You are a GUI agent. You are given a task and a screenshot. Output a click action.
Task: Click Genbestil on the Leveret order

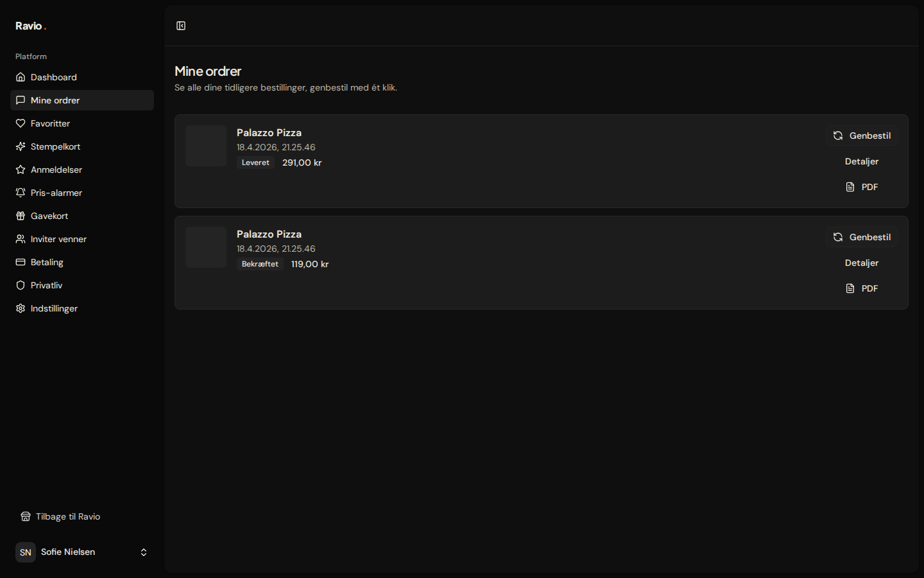(x=862, y=136)
